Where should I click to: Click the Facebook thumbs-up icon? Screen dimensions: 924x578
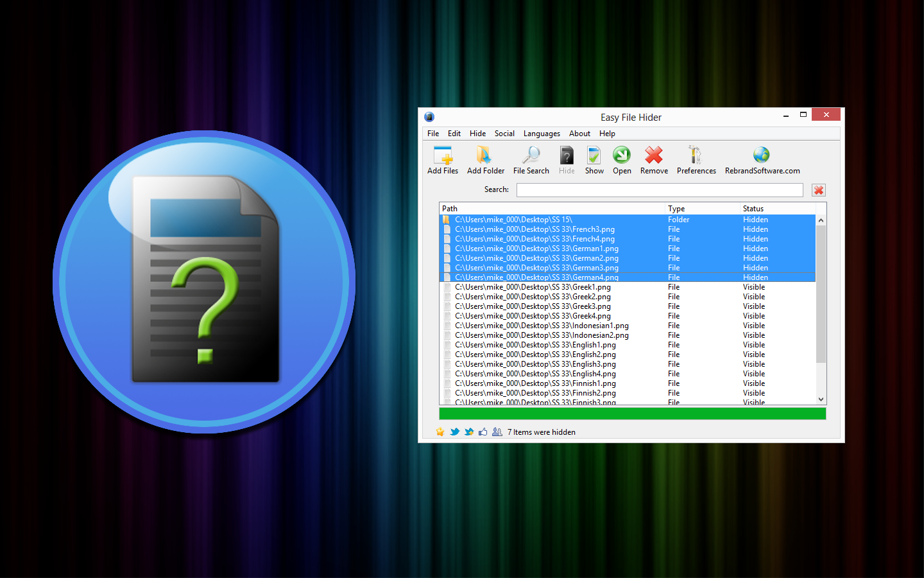483,432
